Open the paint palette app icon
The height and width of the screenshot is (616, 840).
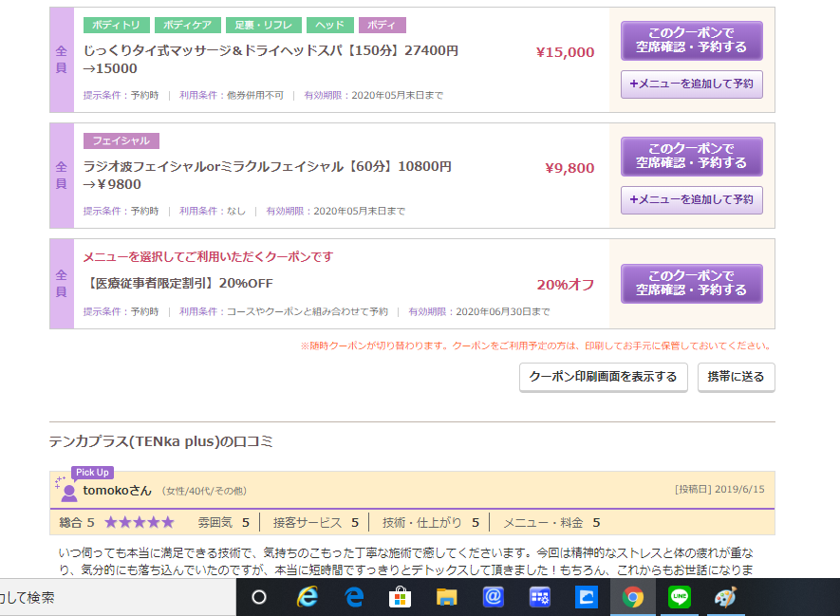pos(726,597)
